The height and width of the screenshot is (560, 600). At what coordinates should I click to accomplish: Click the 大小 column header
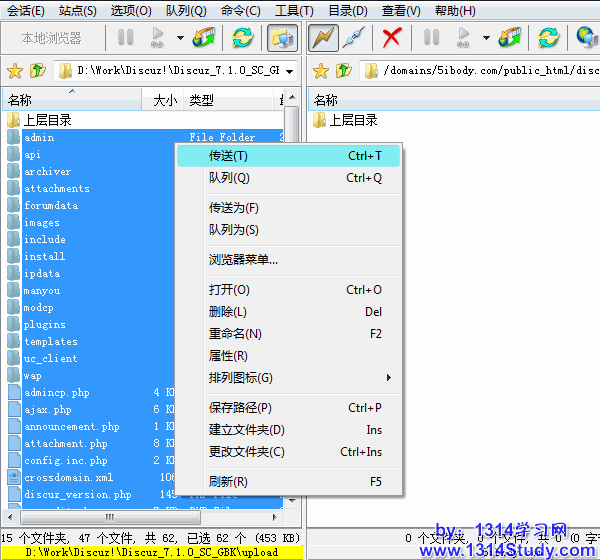[x=165, y=101]
